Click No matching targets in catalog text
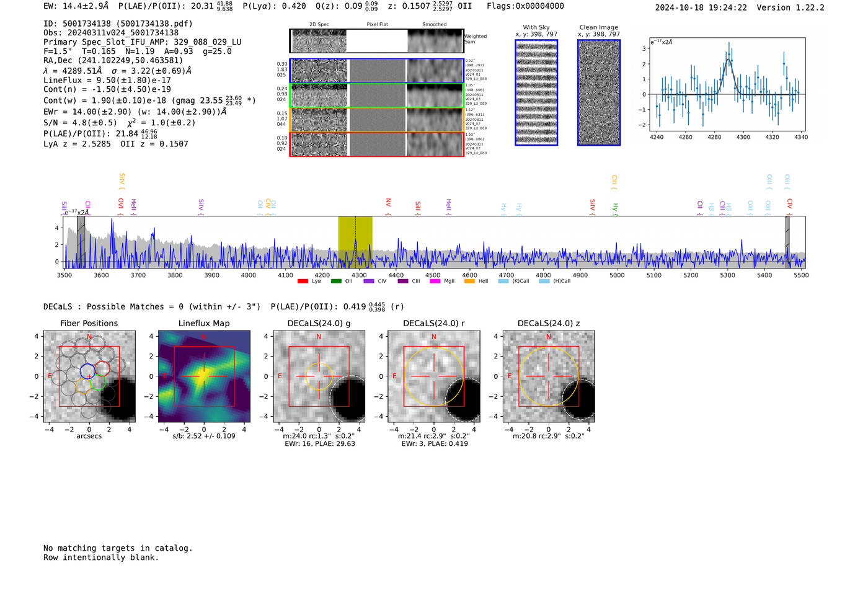The width and height of the screenshot is (868, 591). [x=118, y=548]
